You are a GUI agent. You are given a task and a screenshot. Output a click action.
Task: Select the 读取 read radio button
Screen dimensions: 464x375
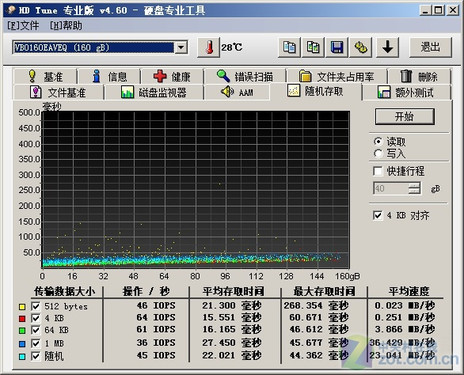(x=378, y=142)
